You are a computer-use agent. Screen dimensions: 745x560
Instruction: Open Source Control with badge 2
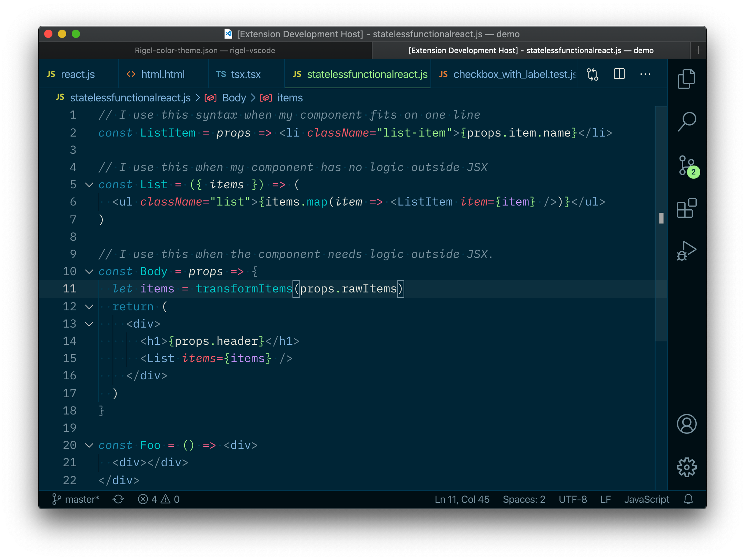tap(686, 166)
